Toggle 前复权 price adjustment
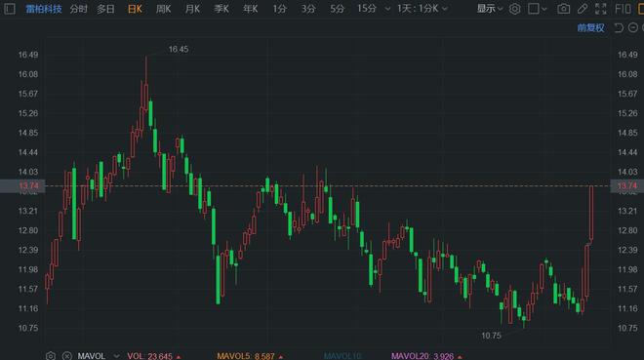The height and width of the screenshot is (360, 644). [x=590, y=27]
